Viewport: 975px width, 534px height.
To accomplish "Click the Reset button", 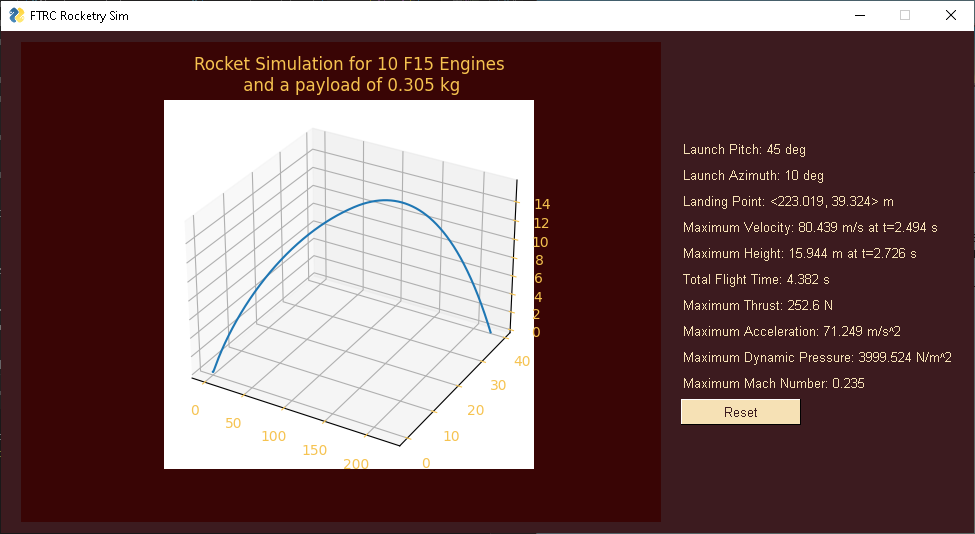I will pos(740,412).
